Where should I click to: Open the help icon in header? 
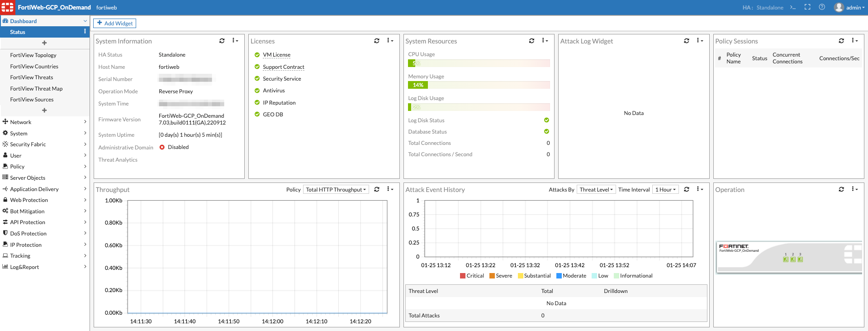click(822, 7)
